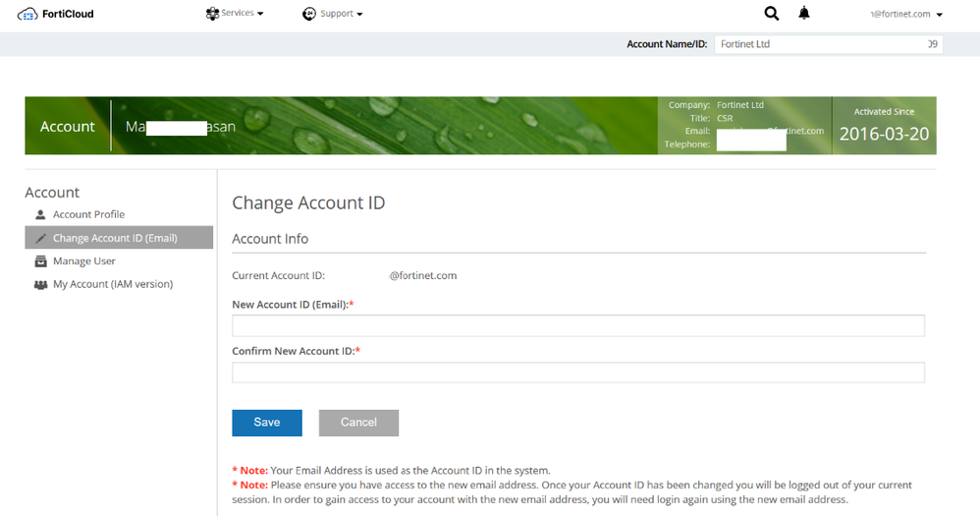Click the Account Name/ID field

coord(829,44)
